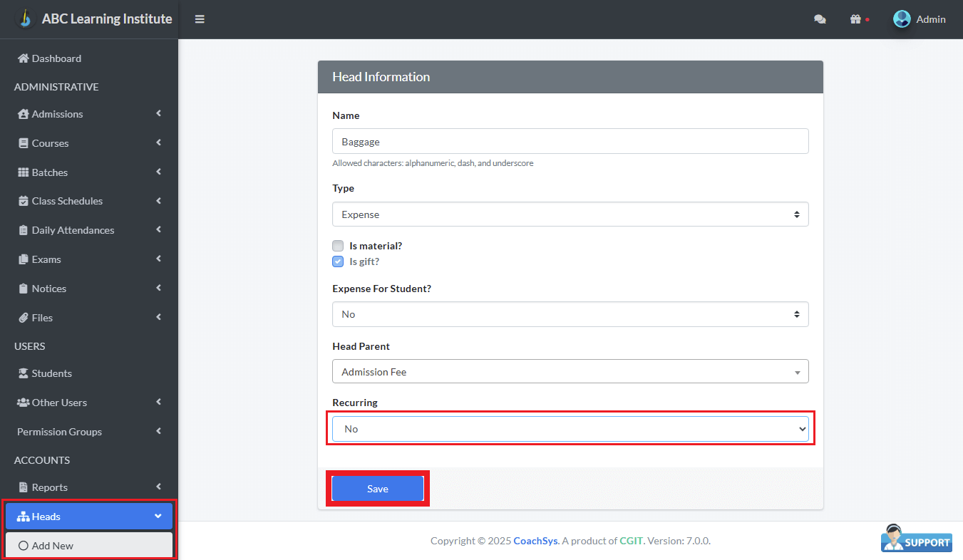Select the Expense For Student dropdown

pos(570,314)
